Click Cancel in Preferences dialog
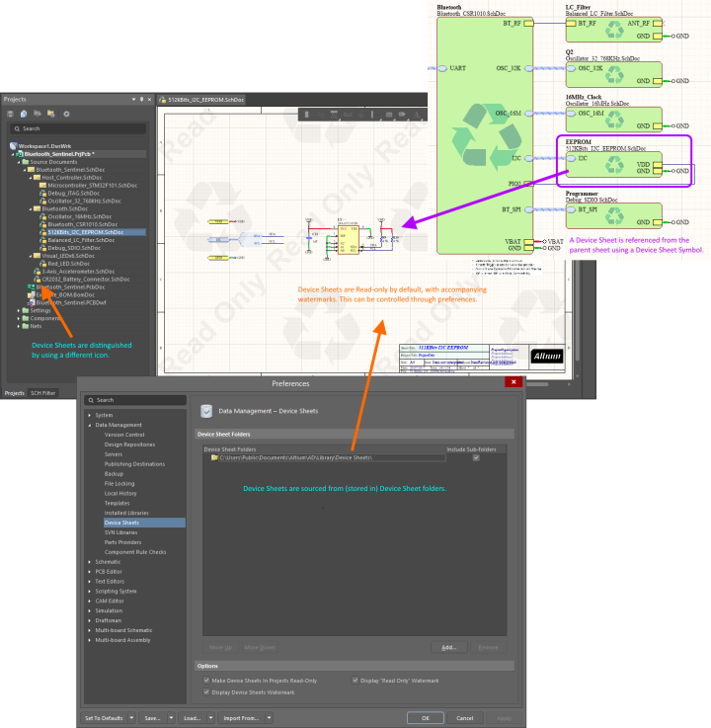 (464, 718)
